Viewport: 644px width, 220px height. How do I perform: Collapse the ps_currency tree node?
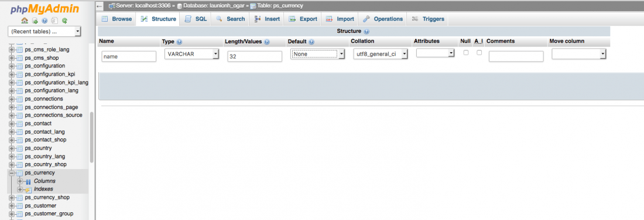click(12, 172)
